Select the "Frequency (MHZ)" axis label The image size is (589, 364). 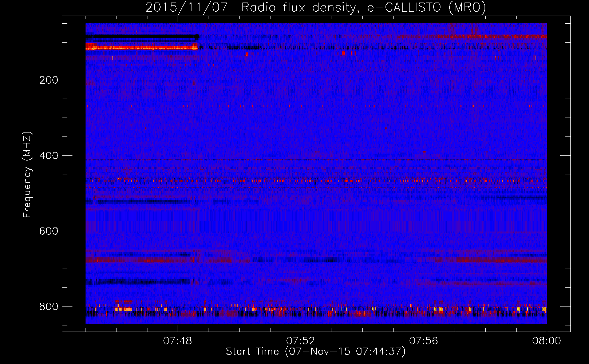[27, 174]
